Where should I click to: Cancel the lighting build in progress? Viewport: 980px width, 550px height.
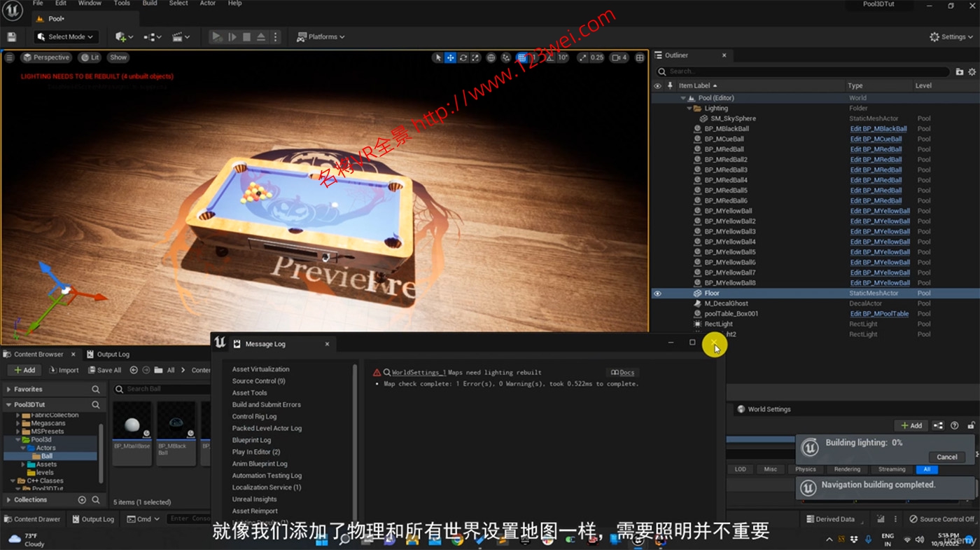click(x=946, y=456)
